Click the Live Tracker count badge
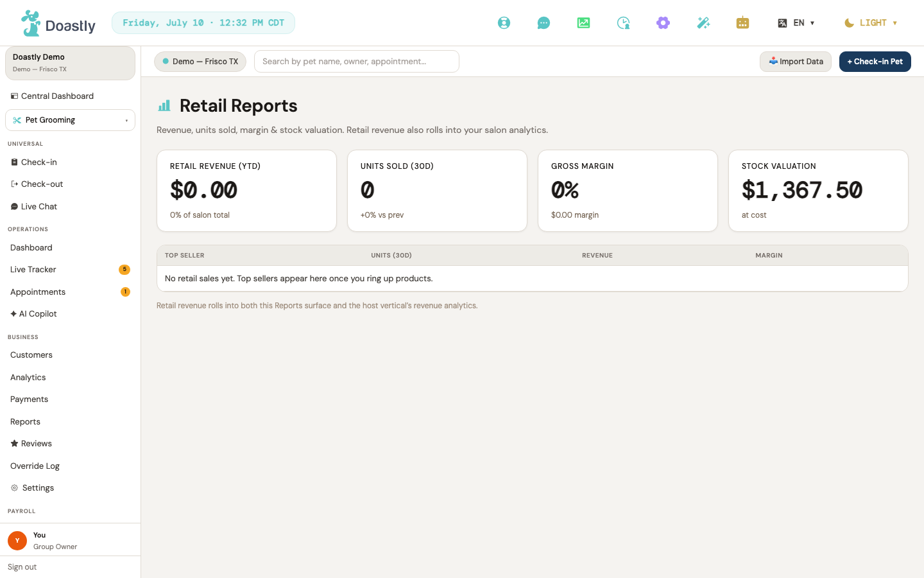The image size is (924, 578). 124,270
